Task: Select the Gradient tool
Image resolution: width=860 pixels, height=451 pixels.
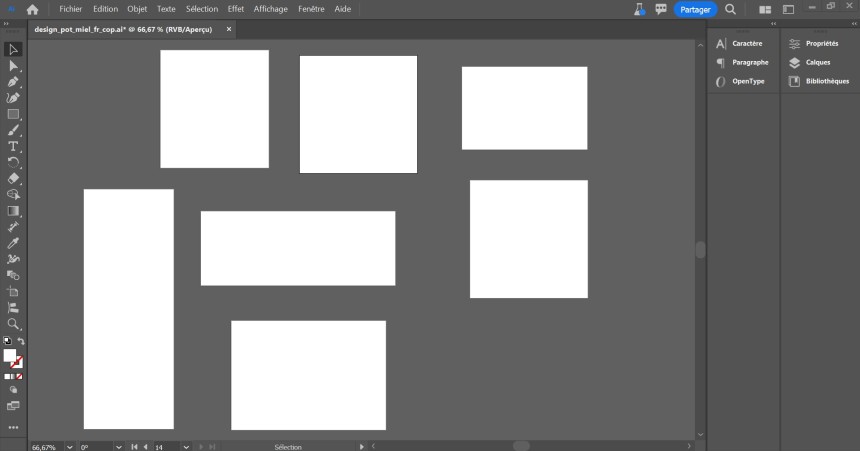Action: click(x=13, y=211)
